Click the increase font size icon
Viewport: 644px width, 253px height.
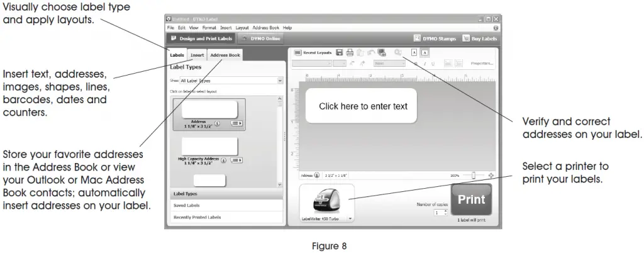pos(362,64)
